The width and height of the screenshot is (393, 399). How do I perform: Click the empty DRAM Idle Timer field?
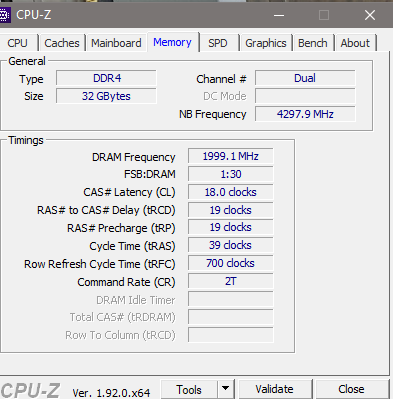[x=231, y=299]
